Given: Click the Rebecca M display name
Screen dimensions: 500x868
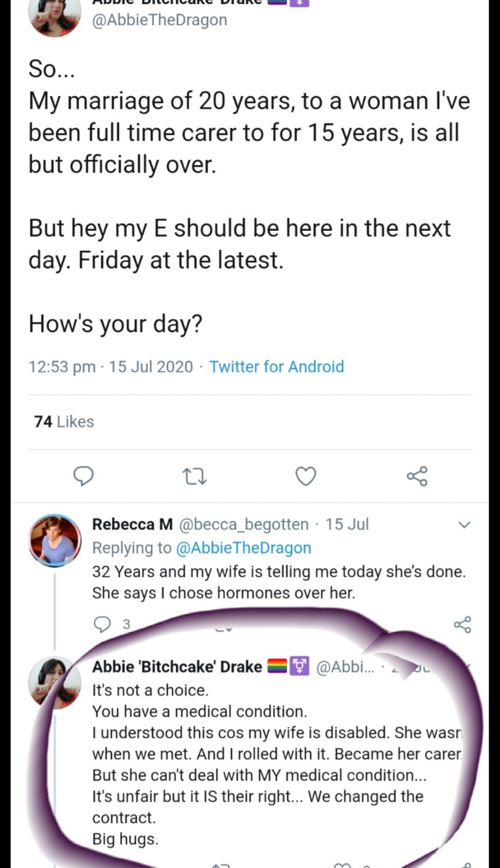Looking at the screenshot, I should tap(132, 524).
